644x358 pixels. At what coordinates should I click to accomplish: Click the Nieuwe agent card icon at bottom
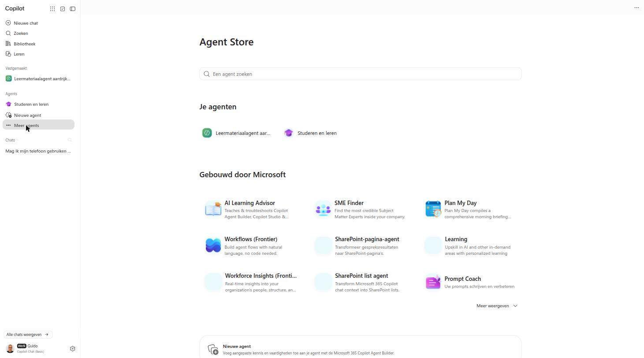coord(213,350)
